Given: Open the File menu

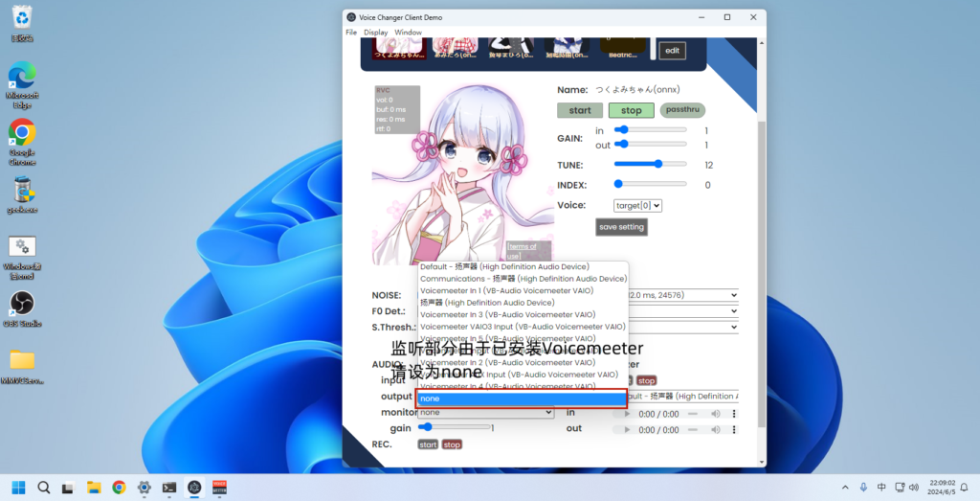Looking at the screenshot, I should tap(351, 32).
